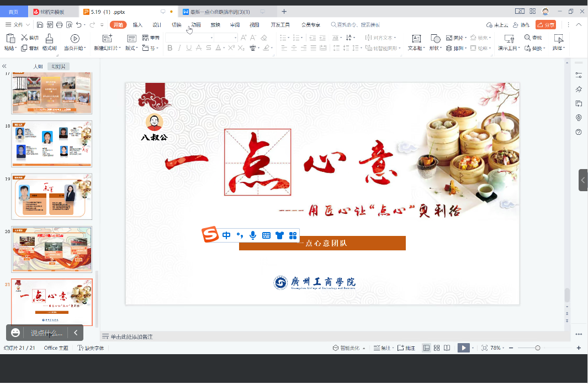Open the Insert (插入) ribbon tab
The width and height of the screenshot is (588, 384).
click(137, 25)
